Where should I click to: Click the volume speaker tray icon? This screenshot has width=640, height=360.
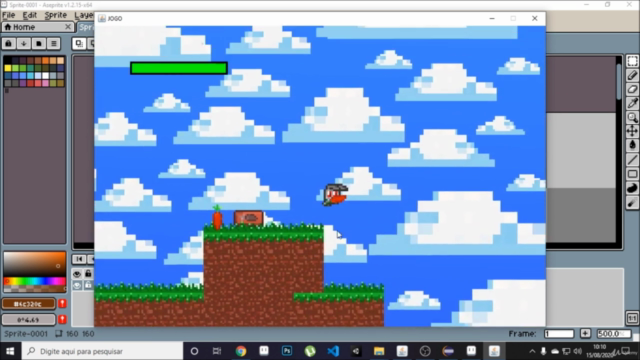point(577,351)
